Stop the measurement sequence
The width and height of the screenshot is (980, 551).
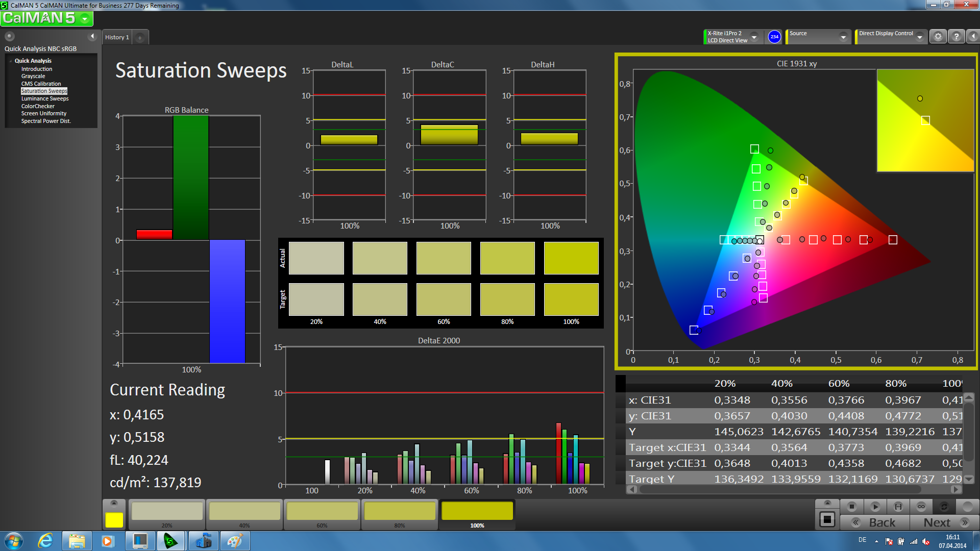851,507
